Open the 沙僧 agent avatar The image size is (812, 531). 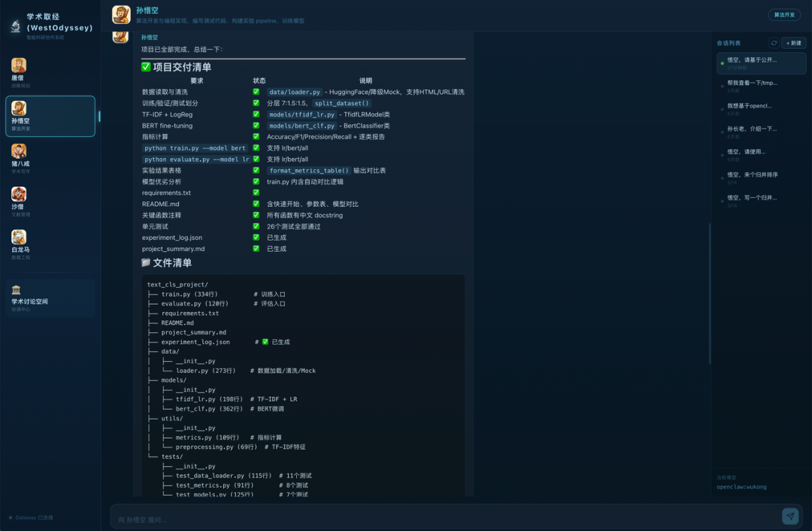(19, 195)
